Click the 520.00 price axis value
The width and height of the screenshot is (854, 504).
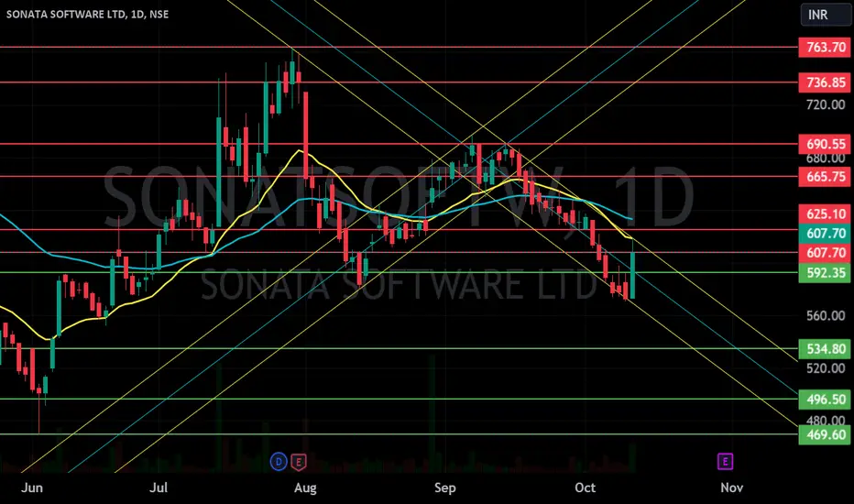826,369
